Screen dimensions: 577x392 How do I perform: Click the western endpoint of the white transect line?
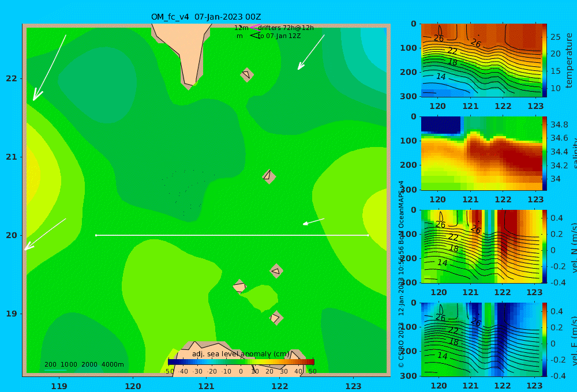pos(96,235)
